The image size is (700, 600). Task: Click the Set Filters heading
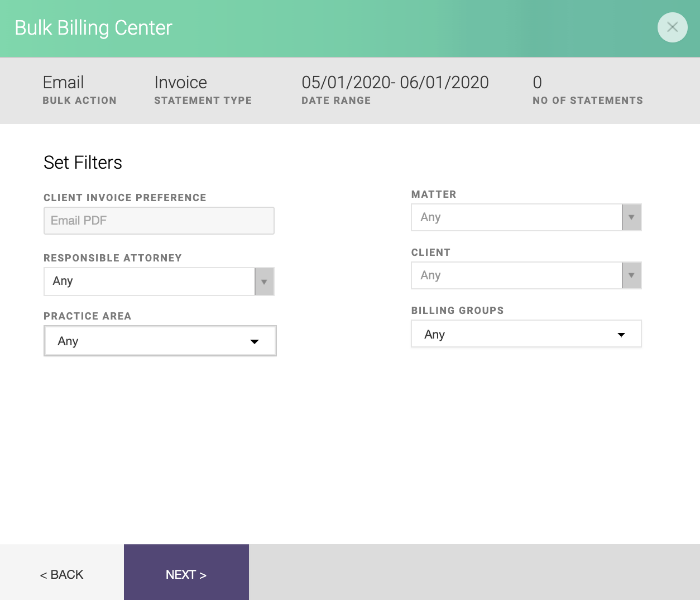[83, 163]
